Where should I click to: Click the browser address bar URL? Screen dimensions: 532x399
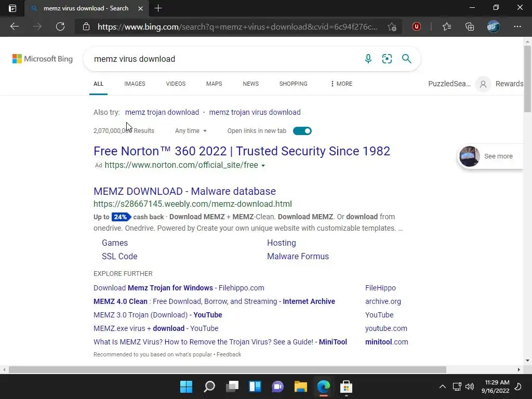pos(237,27)
